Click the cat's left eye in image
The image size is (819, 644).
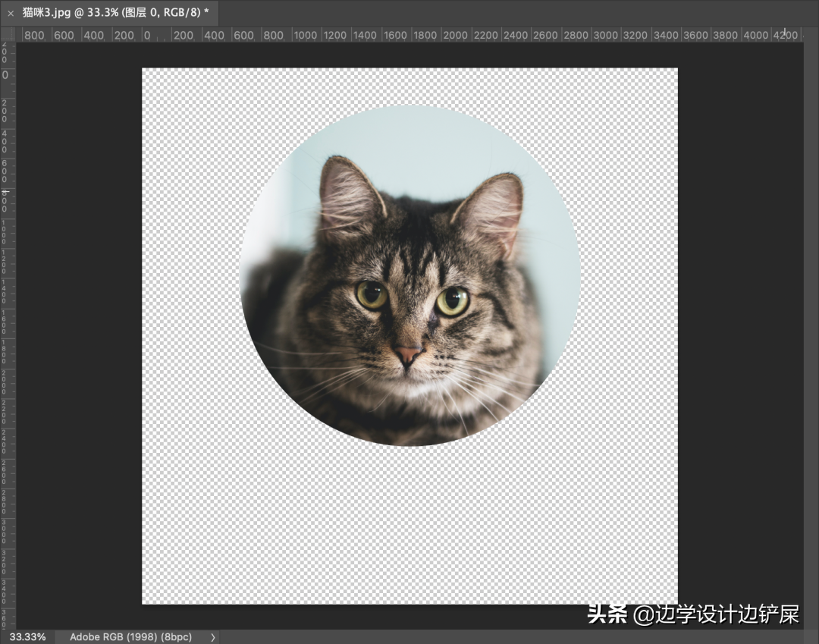click(372, 295)
